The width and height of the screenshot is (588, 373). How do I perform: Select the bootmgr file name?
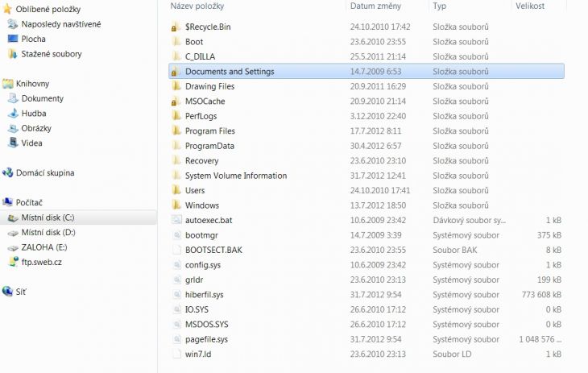[x=201, y=235]
